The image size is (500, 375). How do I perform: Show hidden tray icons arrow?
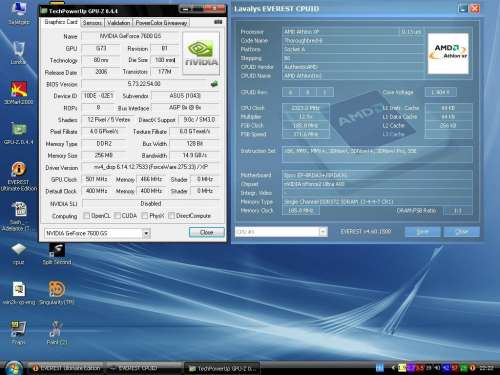click(393, 368)
